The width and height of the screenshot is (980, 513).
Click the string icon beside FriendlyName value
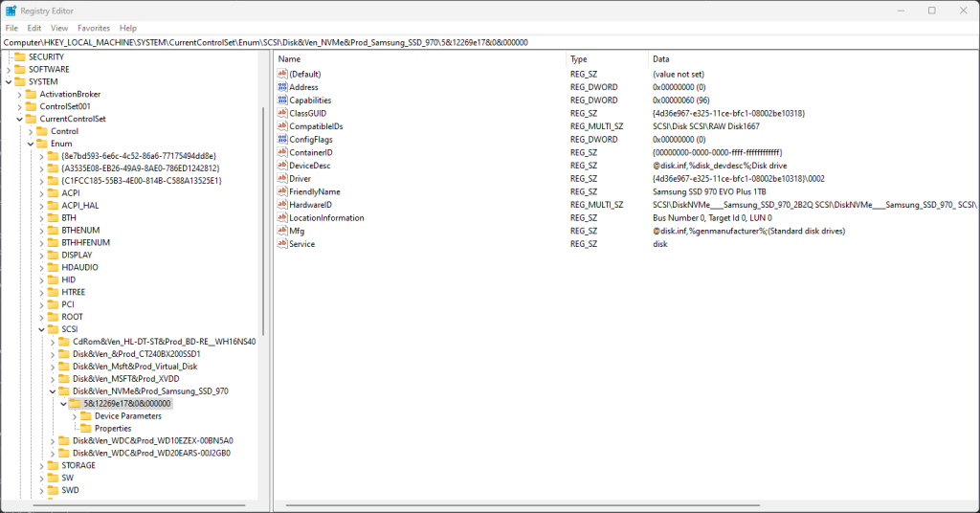pyautogui.click(x=282, y=191)
